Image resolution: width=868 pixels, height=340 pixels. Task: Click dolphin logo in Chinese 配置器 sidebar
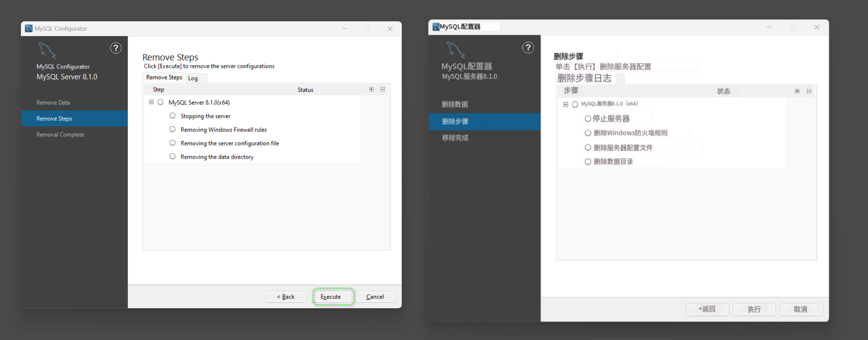point(456,50)
